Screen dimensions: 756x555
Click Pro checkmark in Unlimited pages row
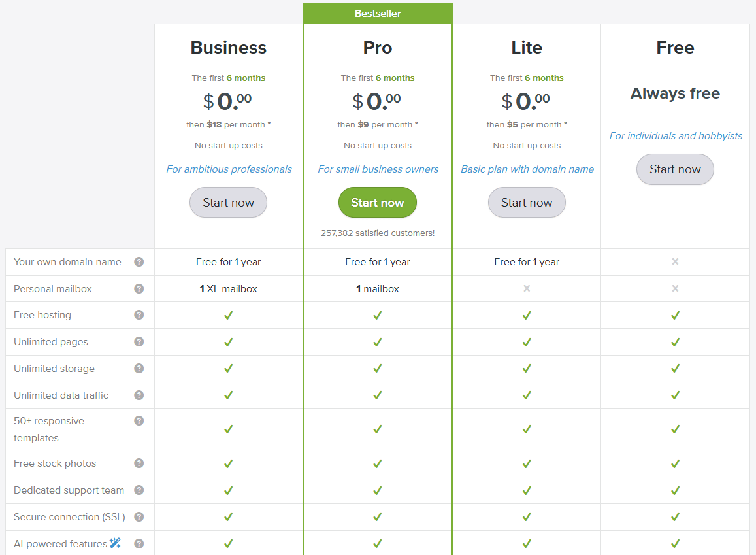click(378, 343)
